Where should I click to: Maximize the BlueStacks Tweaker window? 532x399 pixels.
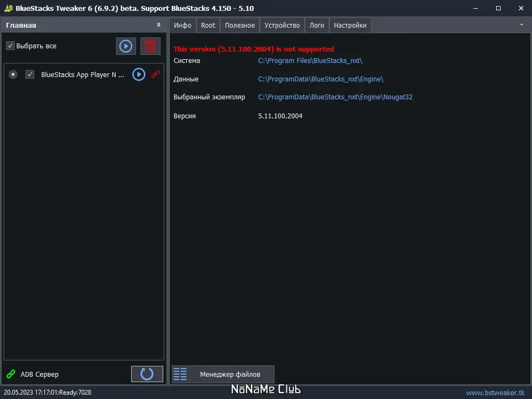click(498, 8)
